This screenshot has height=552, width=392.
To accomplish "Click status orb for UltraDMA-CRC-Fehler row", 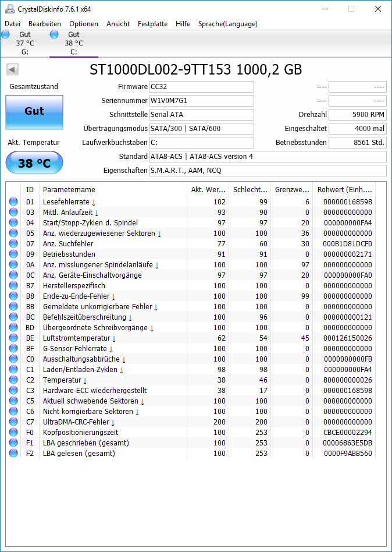I will 13,422.
